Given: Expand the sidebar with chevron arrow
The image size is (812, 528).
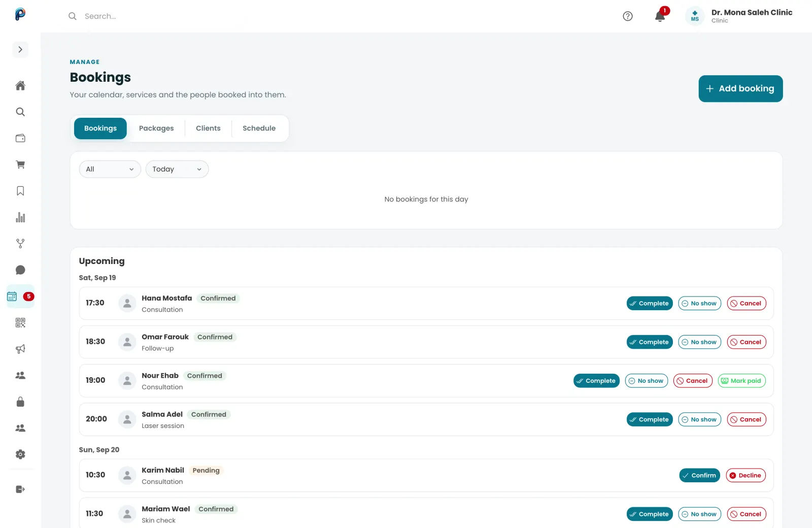Looking at the screenshot, I should [20, 50].
